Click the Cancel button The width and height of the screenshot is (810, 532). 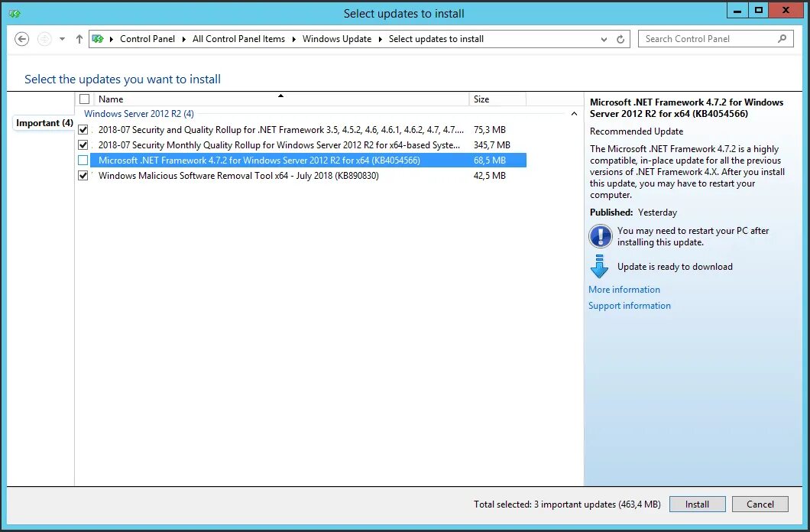point(760,504)
